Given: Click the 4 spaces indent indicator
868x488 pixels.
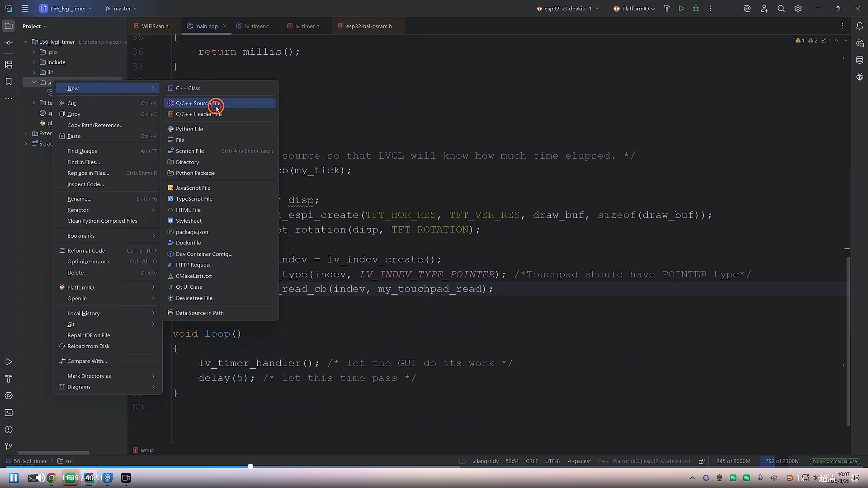Looking at the screenshot, I should pos(579,461).
